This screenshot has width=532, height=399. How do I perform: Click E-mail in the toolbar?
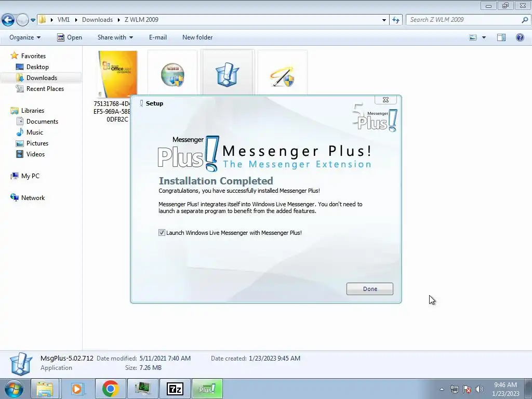click(158, 37)
